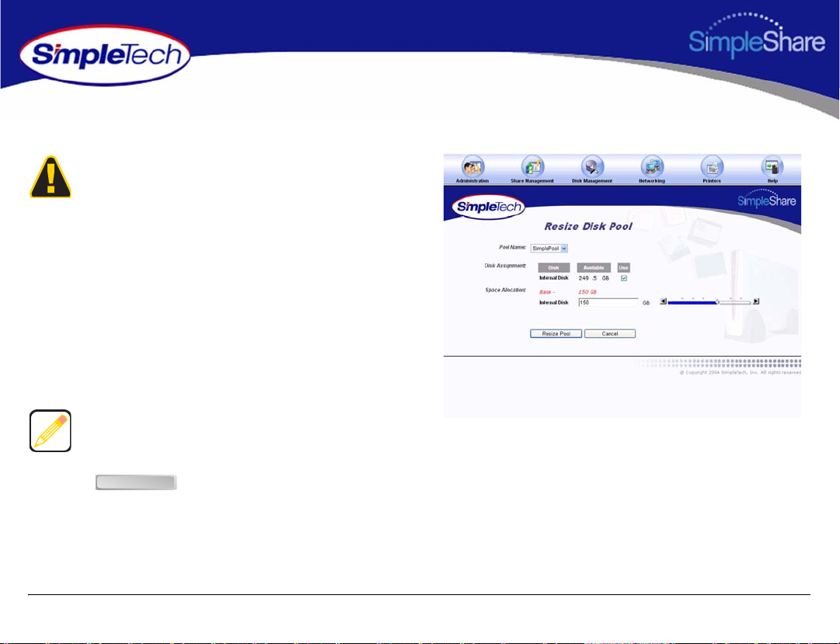Click the Share Management text label

[532, 181]
